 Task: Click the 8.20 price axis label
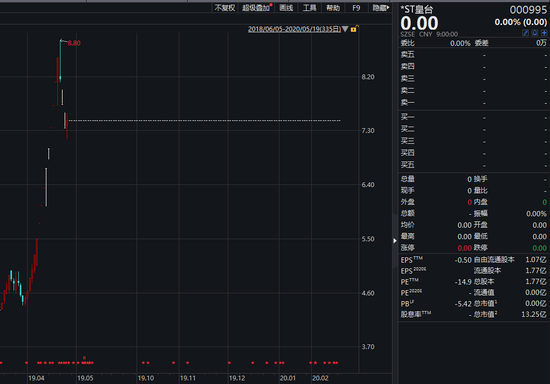(368, 77)
